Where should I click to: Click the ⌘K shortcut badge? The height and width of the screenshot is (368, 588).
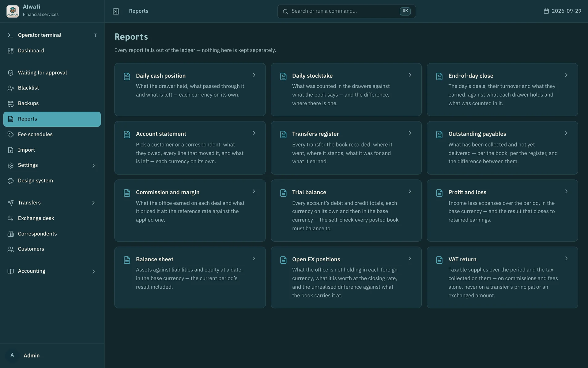tap(405, 11)
